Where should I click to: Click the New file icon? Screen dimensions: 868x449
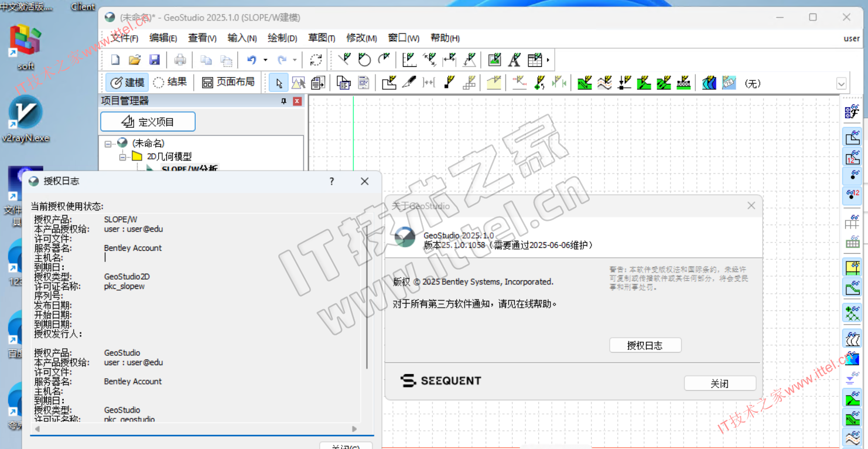pyautogui.click(x=115, y=60)
